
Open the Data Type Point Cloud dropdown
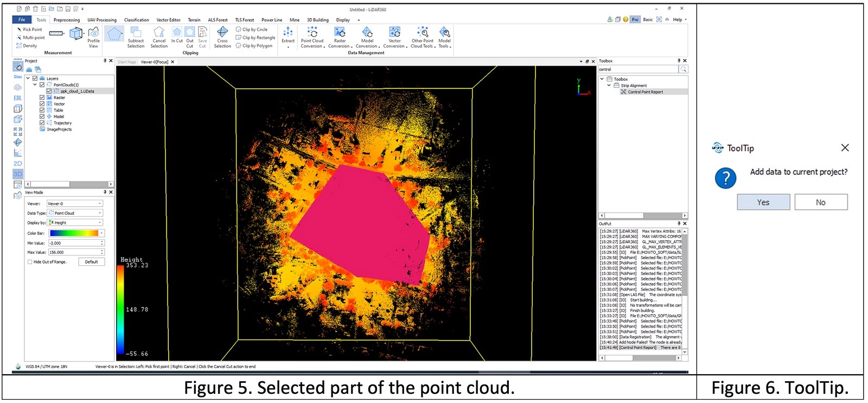pos(75,213)
